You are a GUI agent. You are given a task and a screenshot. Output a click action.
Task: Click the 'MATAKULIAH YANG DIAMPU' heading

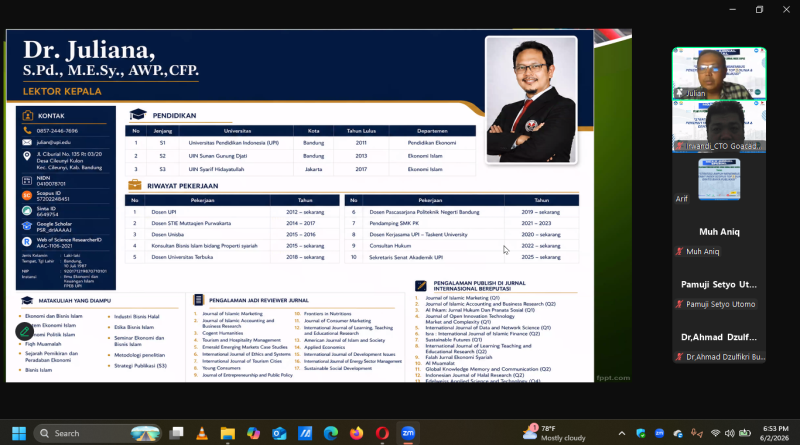(74, 301)
